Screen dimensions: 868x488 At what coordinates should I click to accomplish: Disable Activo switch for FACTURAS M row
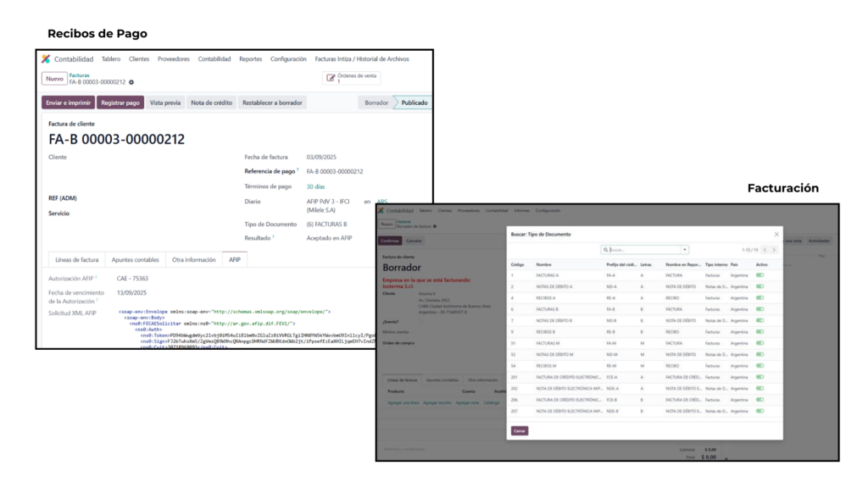759,342
